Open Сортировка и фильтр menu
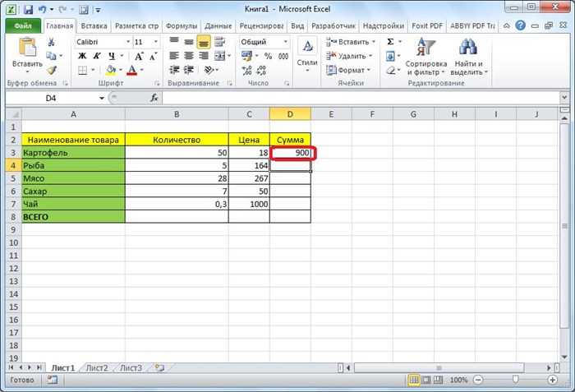Image resolution: width=575 pixels, height=392 pixels. (x=426, y=56)
